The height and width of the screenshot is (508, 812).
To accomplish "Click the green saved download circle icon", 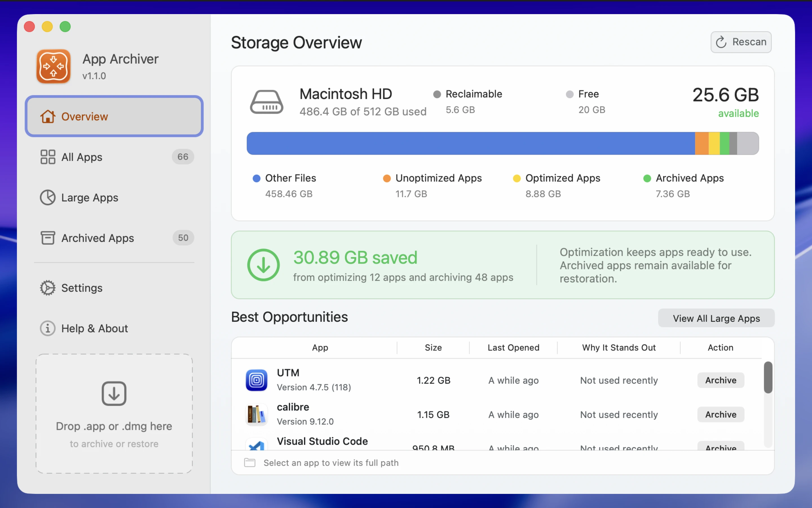I will pos(263,265).
